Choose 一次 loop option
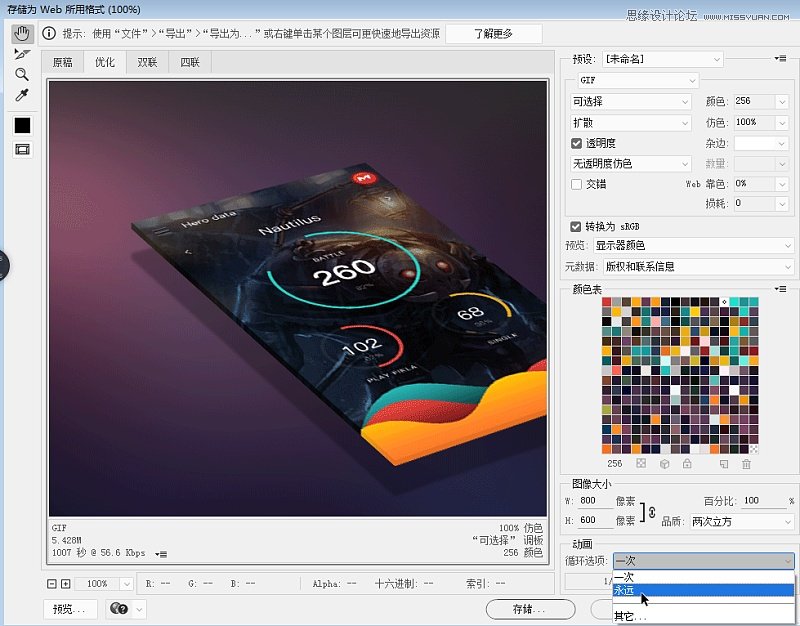This screenshot has width=800, height=626. [x=703, y=577]
